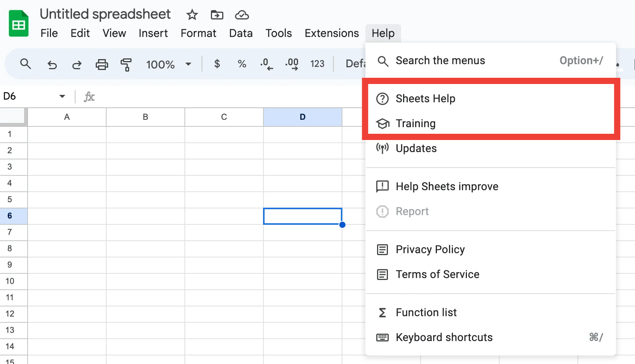The width and height of the screenshot is (635, 364).
Task: Show Keyboard shortcuts from Help menu
Action: [x=491, y=338]
